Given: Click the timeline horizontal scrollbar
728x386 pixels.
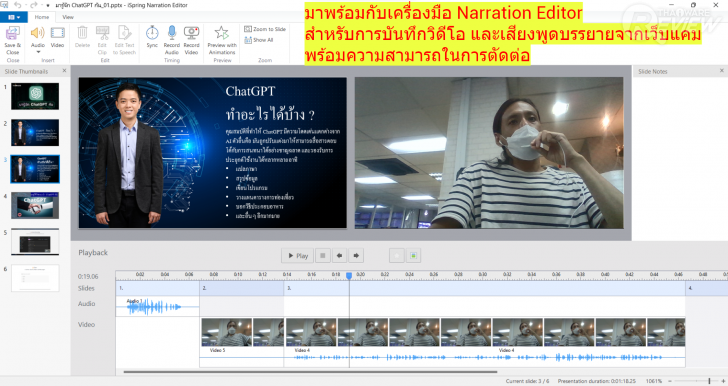Looking at the screenshot, I should pyautogui.click(x=310, y=372).
